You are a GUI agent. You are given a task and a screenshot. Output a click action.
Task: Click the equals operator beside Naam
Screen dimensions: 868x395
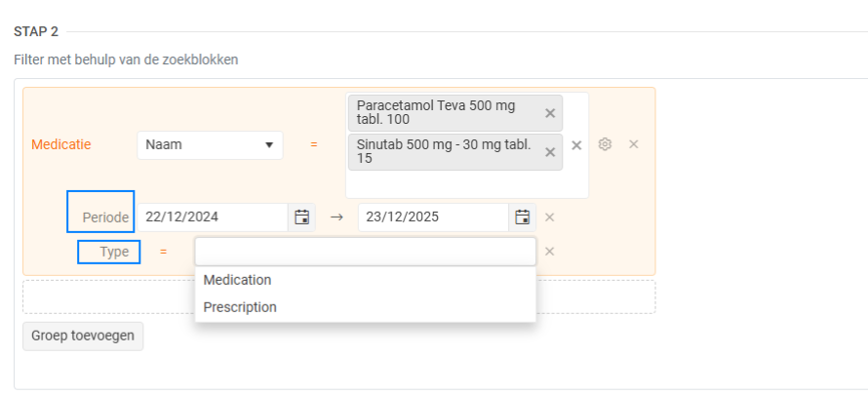point(314,144)
